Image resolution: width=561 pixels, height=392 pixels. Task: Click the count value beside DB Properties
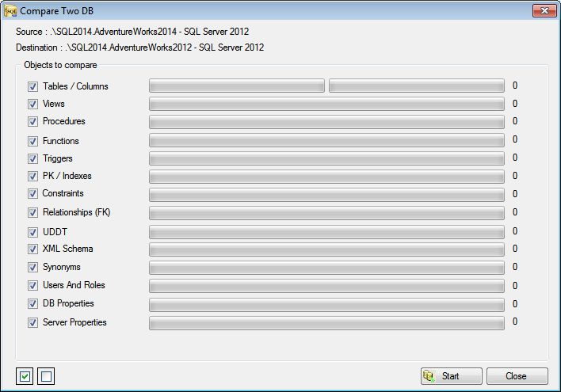515,304
